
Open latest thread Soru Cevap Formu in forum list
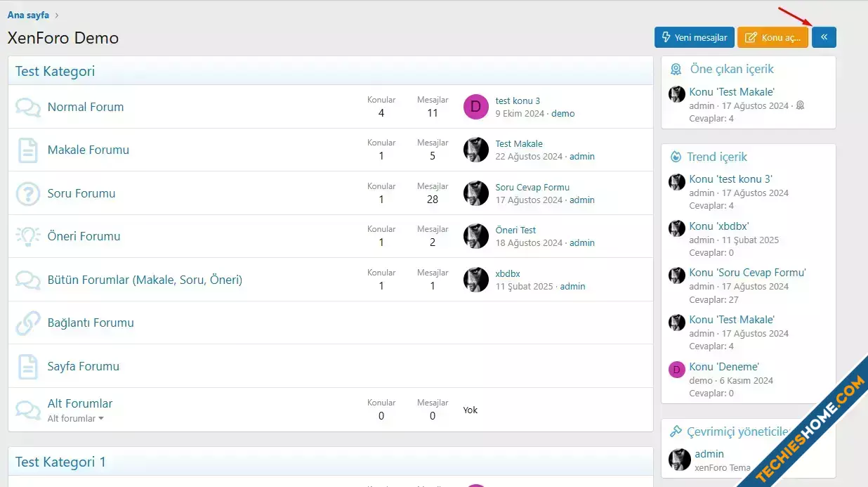[x=532, y=187]
